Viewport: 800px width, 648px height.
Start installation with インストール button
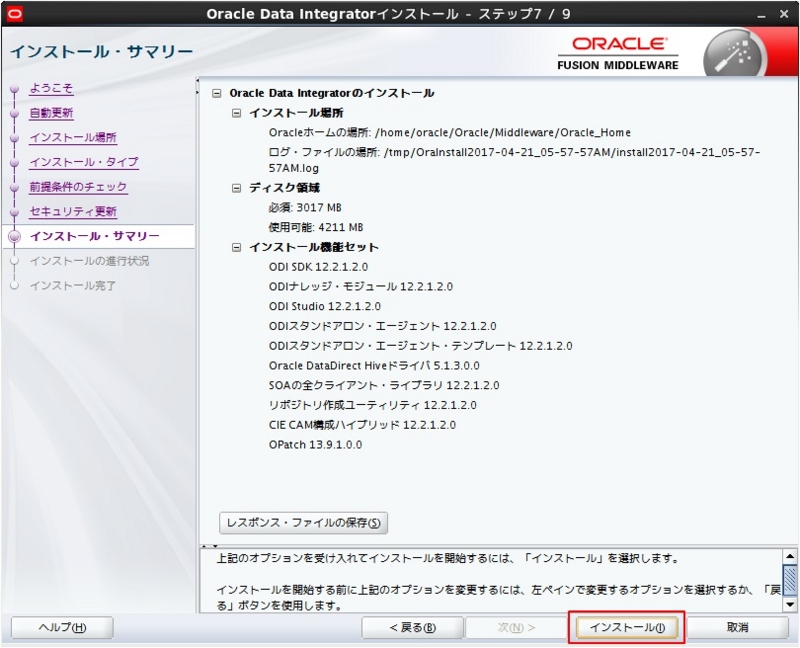tap(627, 628)
